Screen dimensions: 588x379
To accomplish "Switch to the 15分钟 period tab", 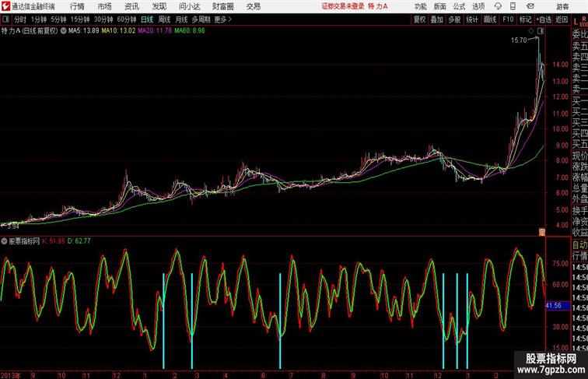I will point(80,19).
